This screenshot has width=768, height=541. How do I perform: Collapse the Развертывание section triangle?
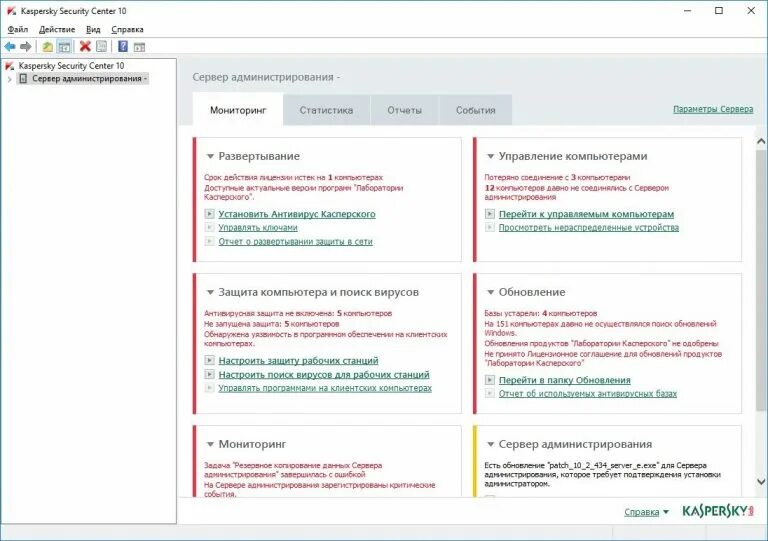(x=210, y=157)
